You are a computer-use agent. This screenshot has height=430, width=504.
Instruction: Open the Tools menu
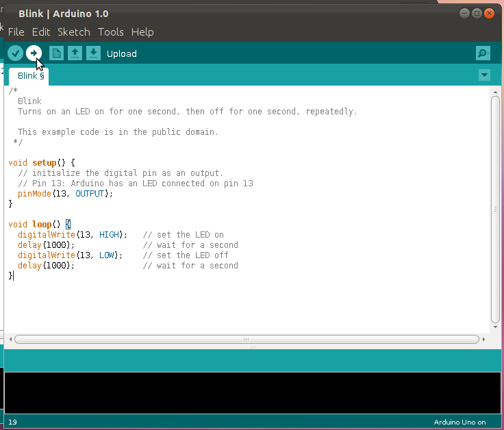[110, 32]
